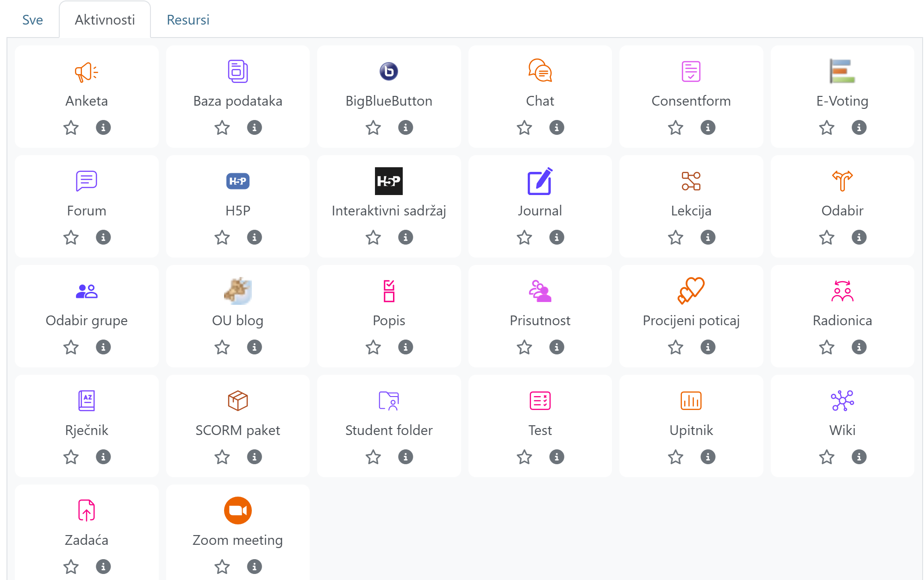
Task: Mark Lekcija as starred favourite
Action: tap(675, 237)
